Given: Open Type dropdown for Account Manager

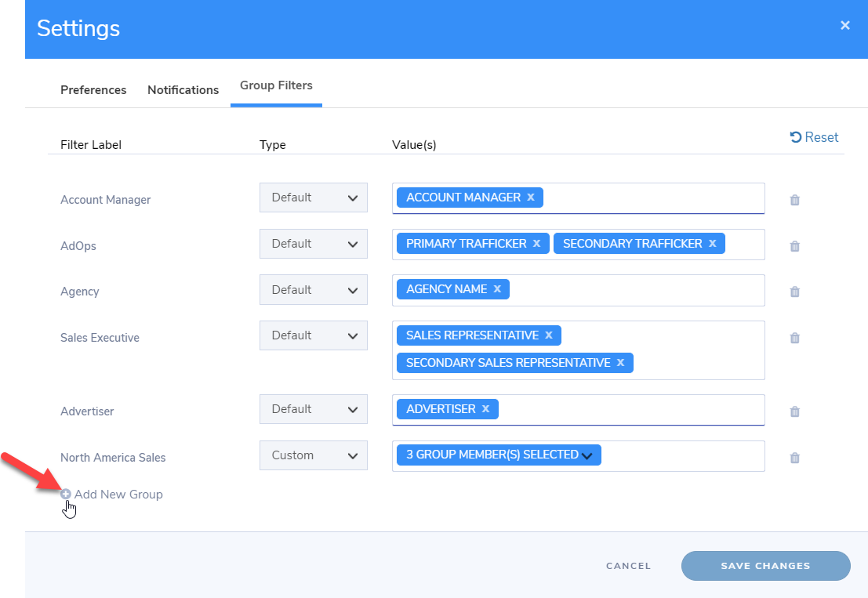Looking at the screenshot, I should click(x=314, y=198).
